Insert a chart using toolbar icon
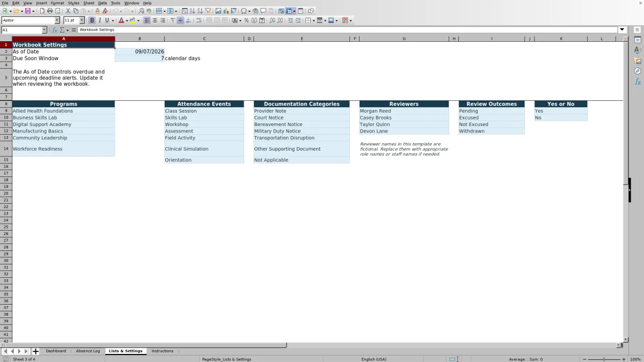Image resolution: width=644 pixels, height=362 pixels. point(225,11)
